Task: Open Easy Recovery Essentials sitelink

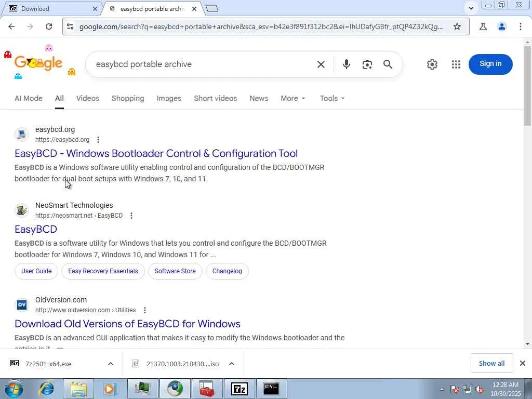Action: (103, 271)
